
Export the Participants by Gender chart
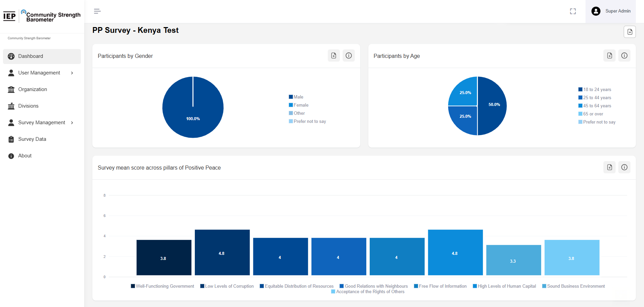[x=333, y=56]
